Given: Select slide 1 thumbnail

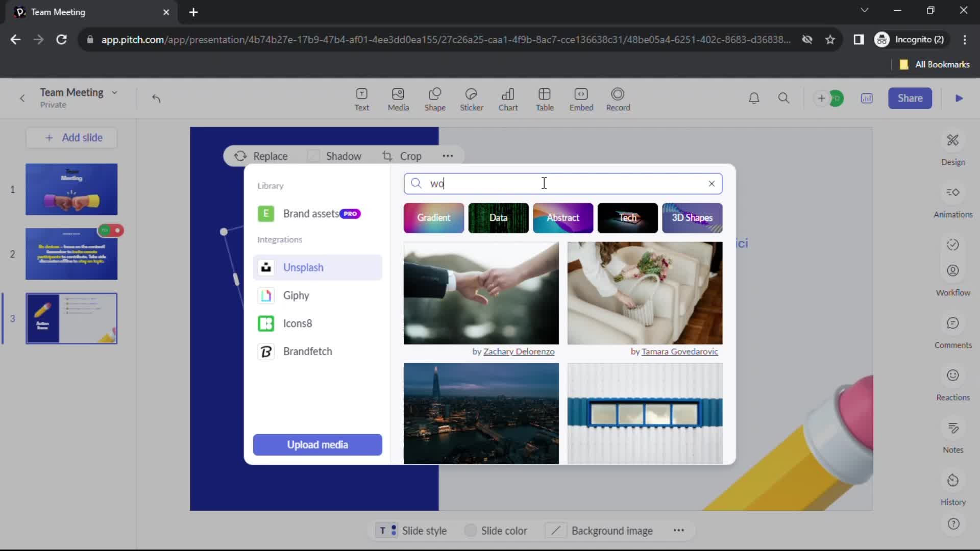Looking at the screenshot, I should pos(71,189).
